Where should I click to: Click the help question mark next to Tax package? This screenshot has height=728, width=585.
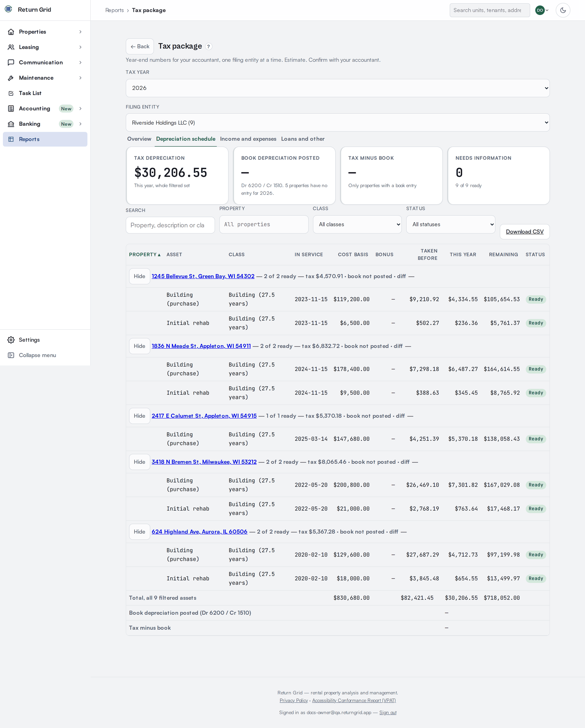point(208,46)
